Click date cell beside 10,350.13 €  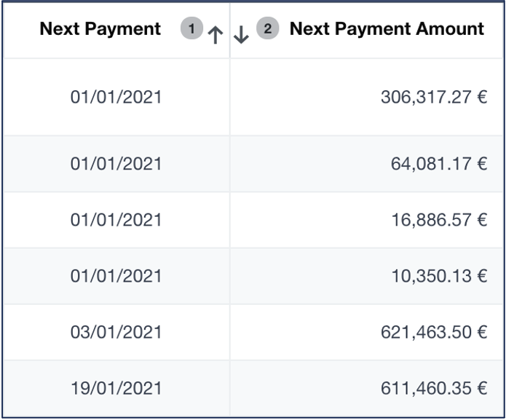(116, 276)
